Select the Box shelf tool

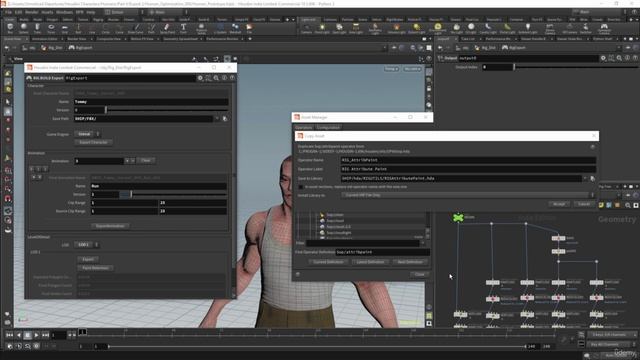(x=10, y=28)
